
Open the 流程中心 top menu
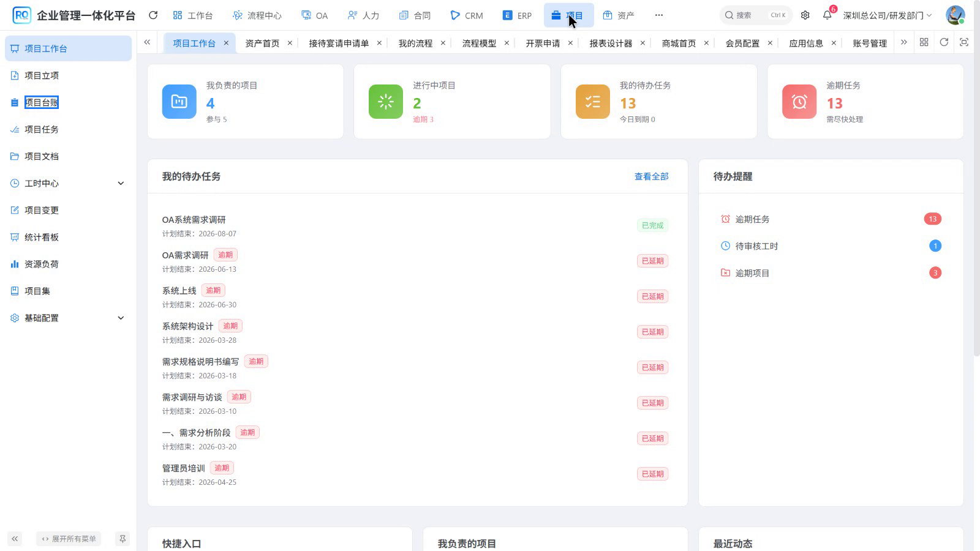[x=257, y=15]
